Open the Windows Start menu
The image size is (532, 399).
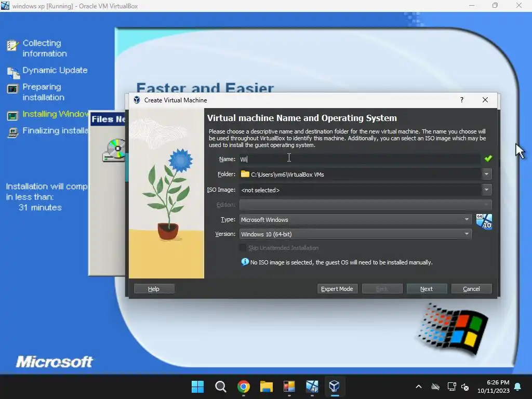[197, 387]
